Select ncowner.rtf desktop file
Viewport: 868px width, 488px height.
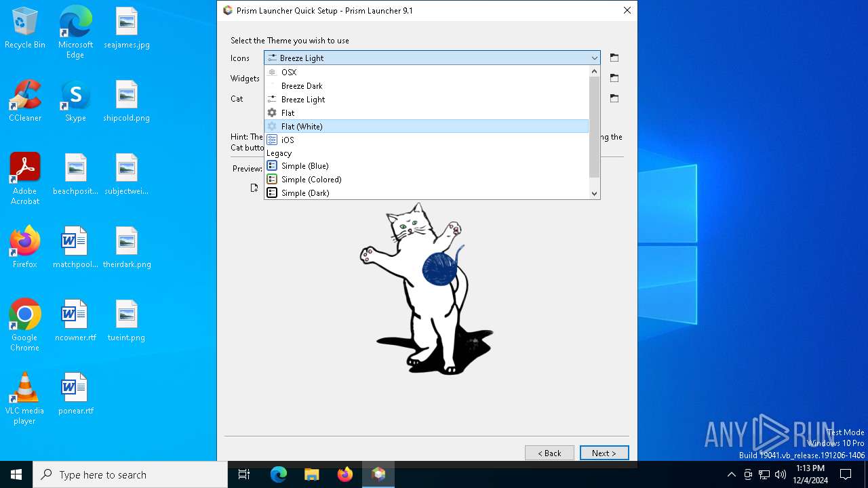(x=75, y=321)
